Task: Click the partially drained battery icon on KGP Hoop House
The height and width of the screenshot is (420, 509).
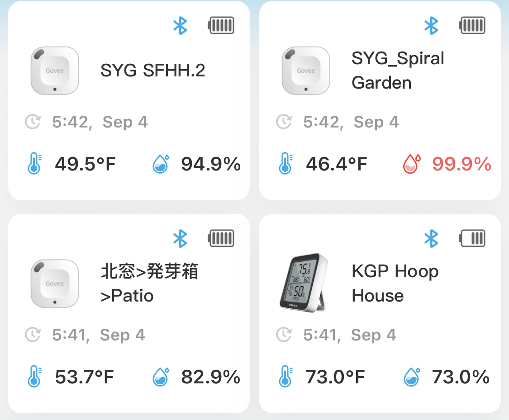Action: tap(472, 238)
